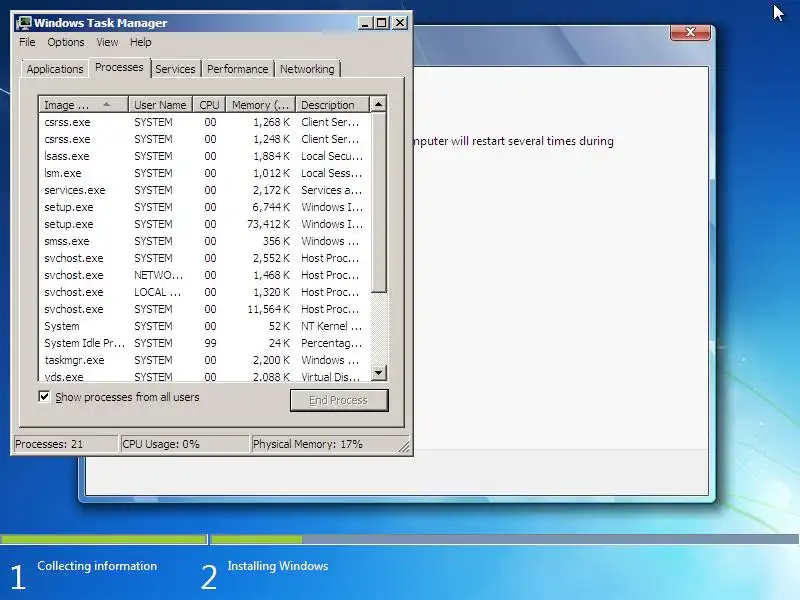Maximize the Windows Task Manager window
The width and height of the screenshot is (800, 600).
pos(382,23)
